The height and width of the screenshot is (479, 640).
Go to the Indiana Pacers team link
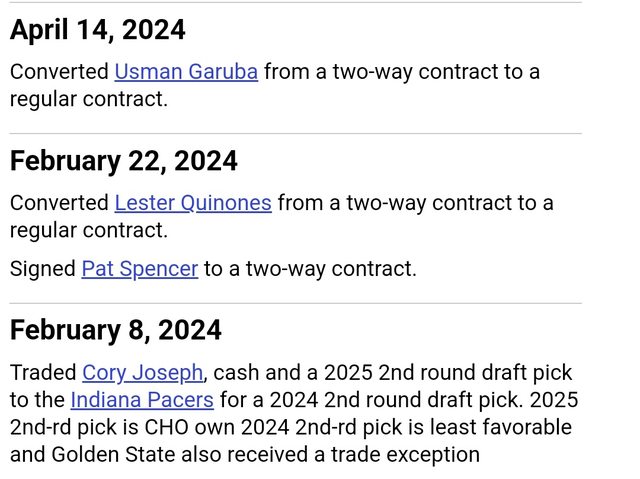point(142,400)
